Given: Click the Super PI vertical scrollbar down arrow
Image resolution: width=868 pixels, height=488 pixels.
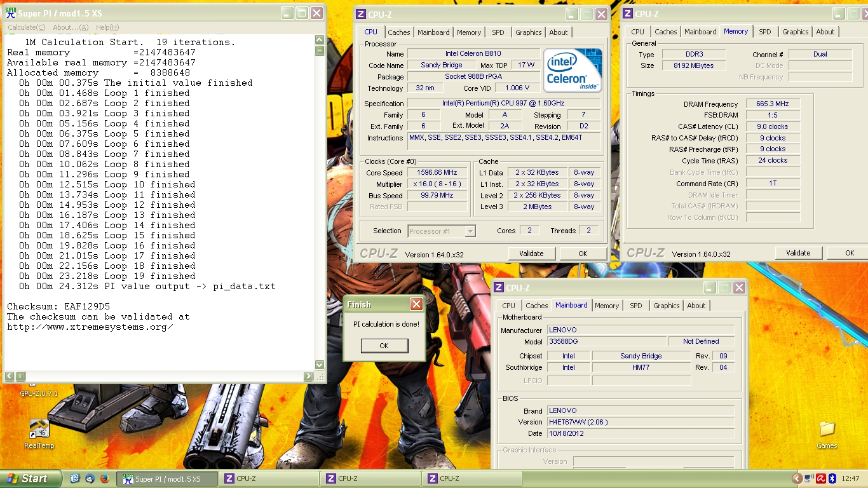Looking at the screenshot, I should point(320,365).
